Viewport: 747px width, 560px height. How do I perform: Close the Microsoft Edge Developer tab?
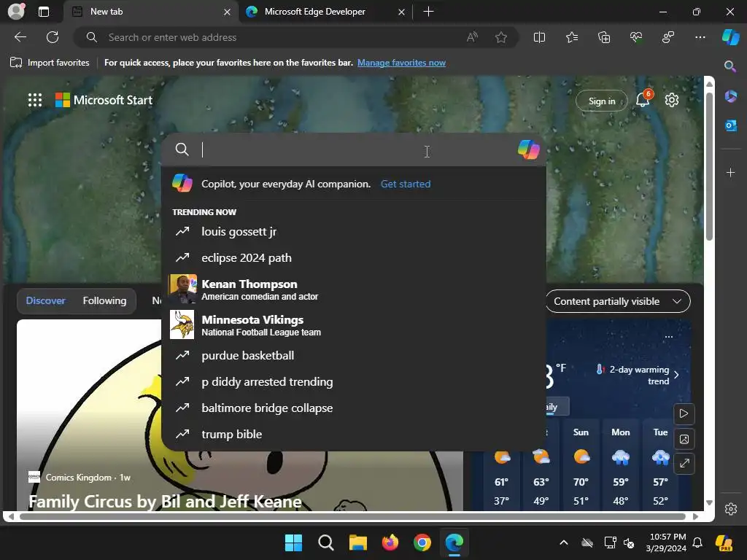click(402, 12)
